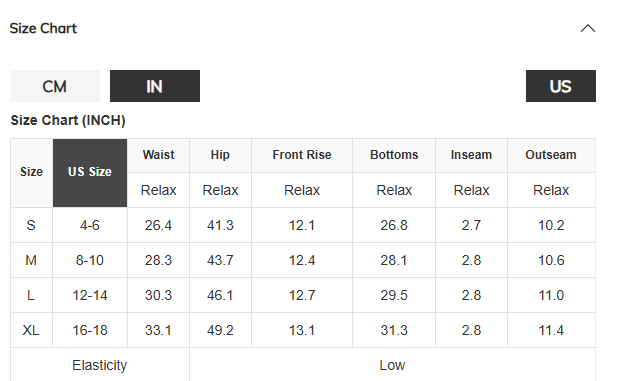Toggle the US region button
626x381 pixels.
(x=561, y=86)
